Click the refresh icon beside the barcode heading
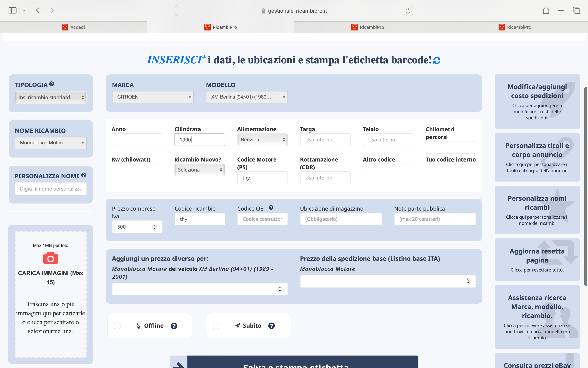This screenshot has height=368, width=588. pyautogui.click(x=437, y=60)
